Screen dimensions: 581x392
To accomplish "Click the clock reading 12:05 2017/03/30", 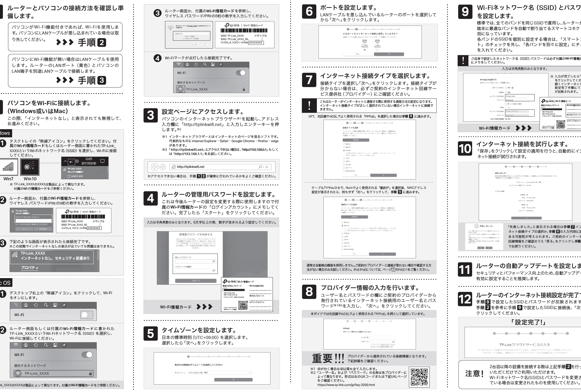I will pos(89,161).
